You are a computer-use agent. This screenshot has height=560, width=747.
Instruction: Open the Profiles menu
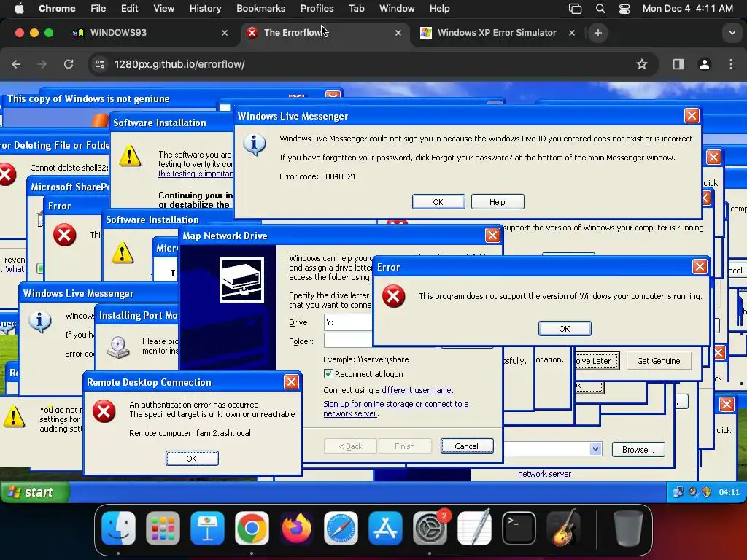coord(317,8)
